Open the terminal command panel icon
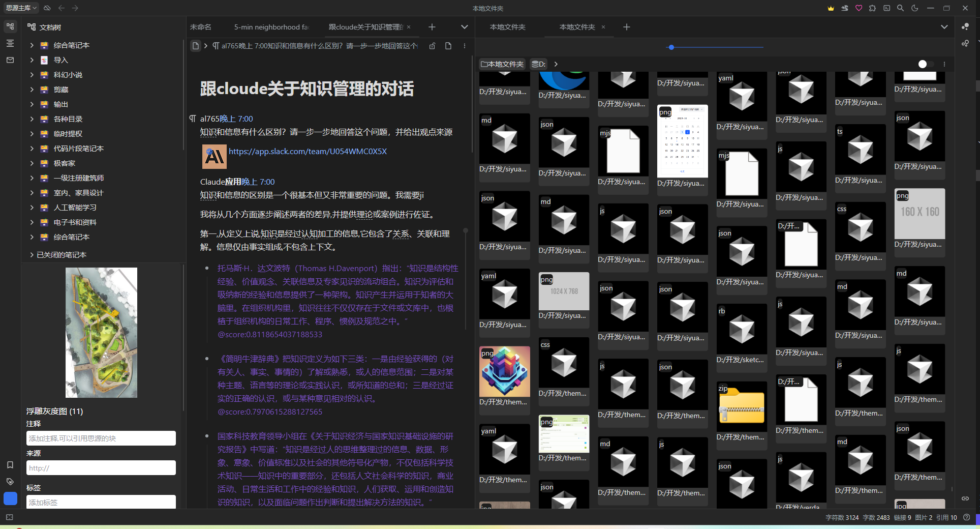The image size is (980, 529). [886, 8]
